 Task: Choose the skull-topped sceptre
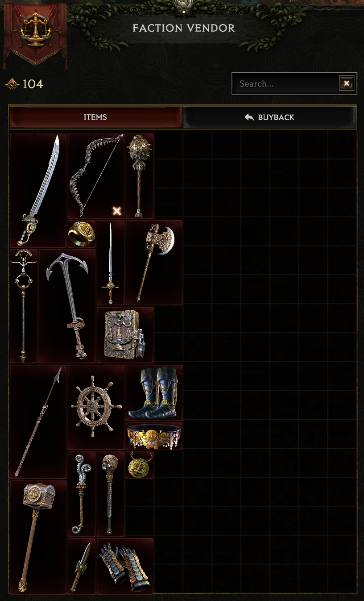click(x=111, y=494)
